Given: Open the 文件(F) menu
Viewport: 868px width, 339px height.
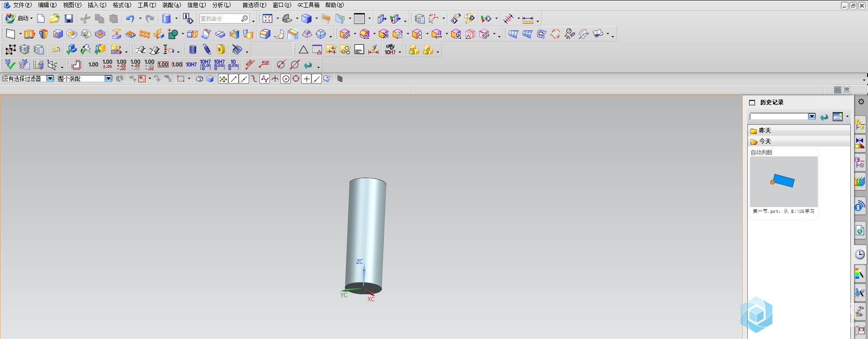Looking at the screenshot, I should (x=22, y=5).
